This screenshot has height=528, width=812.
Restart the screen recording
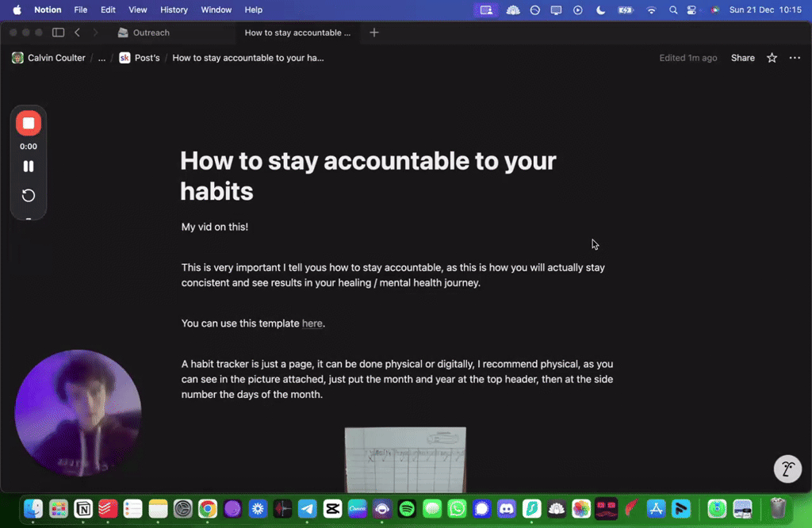(x=29, y=195)
